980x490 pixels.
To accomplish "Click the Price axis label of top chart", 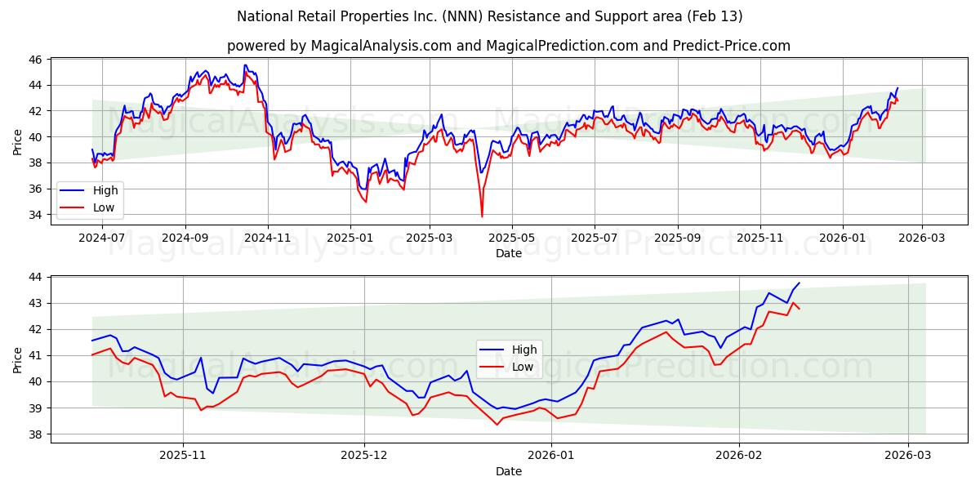I will coord(18,140).
